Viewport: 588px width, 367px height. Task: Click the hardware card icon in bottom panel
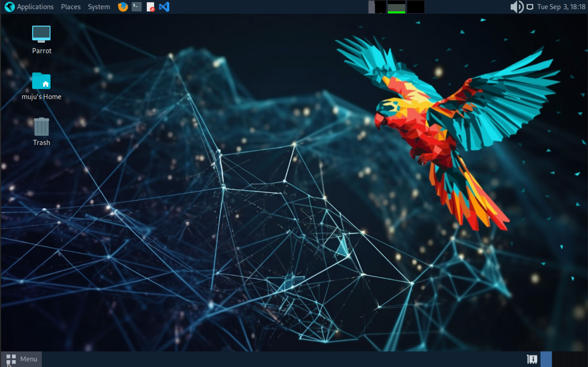click(x=532, y=359)
